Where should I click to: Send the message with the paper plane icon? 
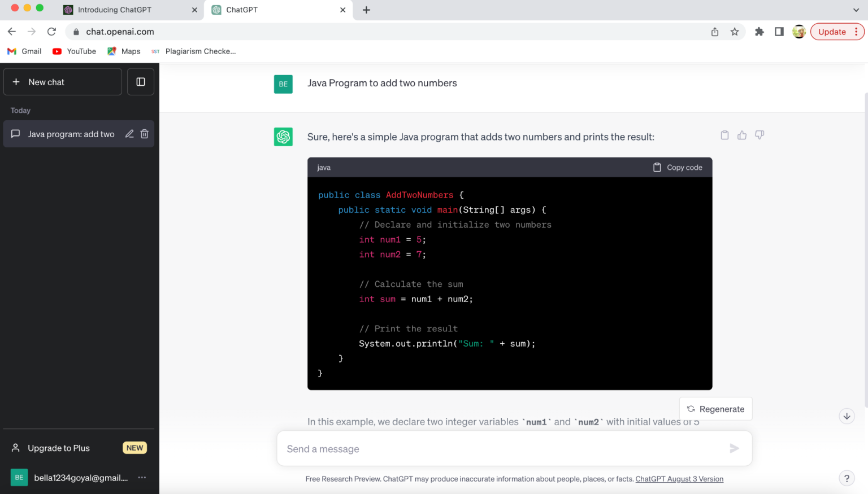(x=735, y=448)
